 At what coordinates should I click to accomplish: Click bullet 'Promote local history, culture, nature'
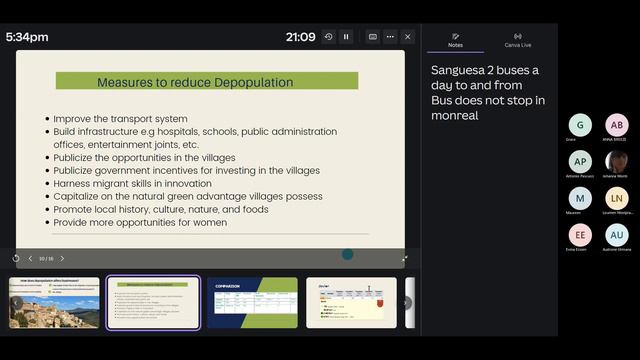click(161, 209)
